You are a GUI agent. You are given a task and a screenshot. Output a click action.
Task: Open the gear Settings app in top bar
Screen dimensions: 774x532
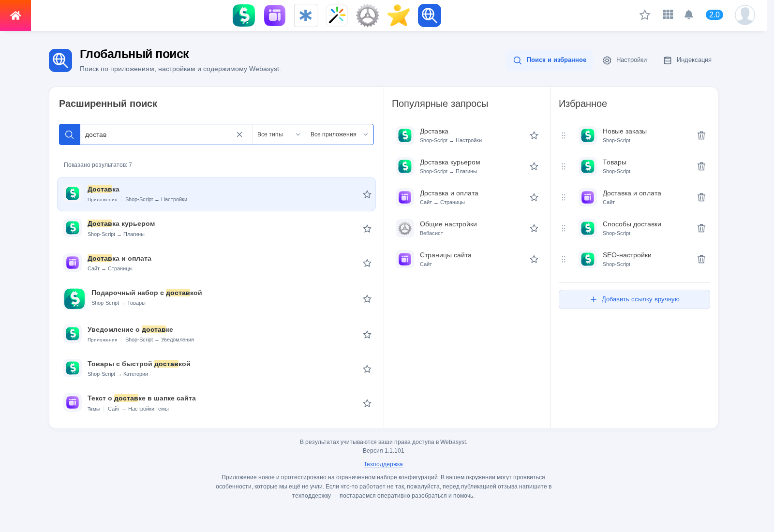click(368, 15)
